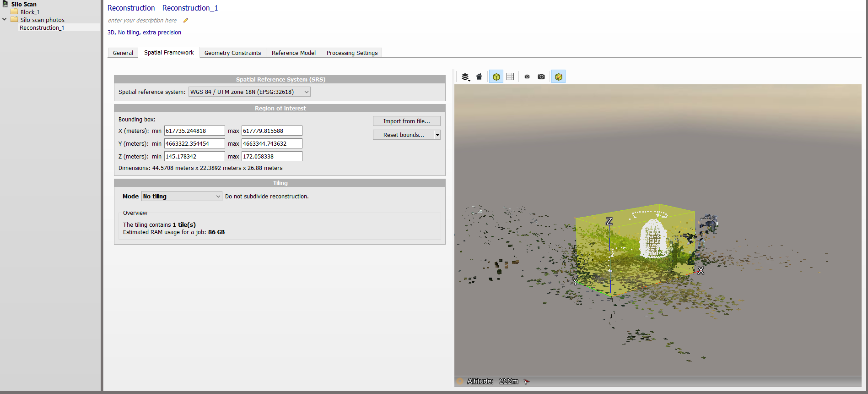The image size is (868, 394).
Task: Click the enter your description here field
Action: 142,20
